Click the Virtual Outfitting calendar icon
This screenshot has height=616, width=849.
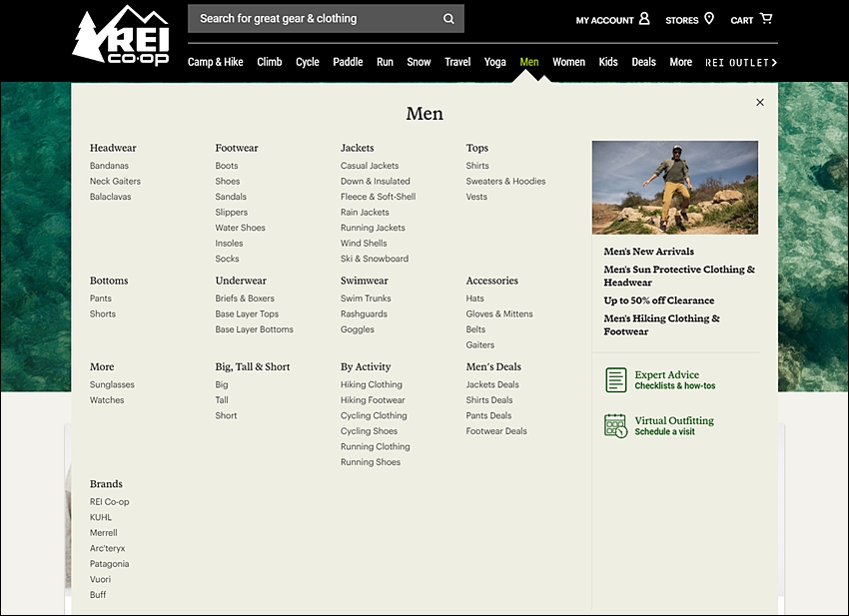point(615,425)
